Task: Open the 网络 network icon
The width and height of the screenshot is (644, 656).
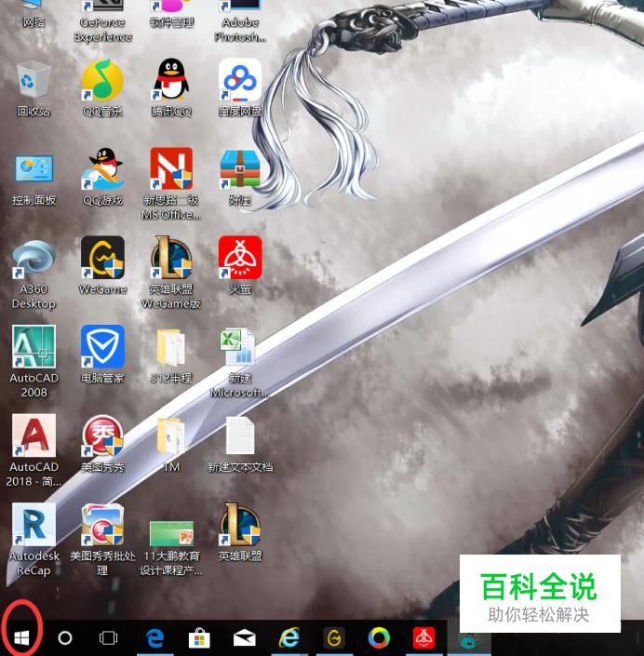Action: (34, 12)
